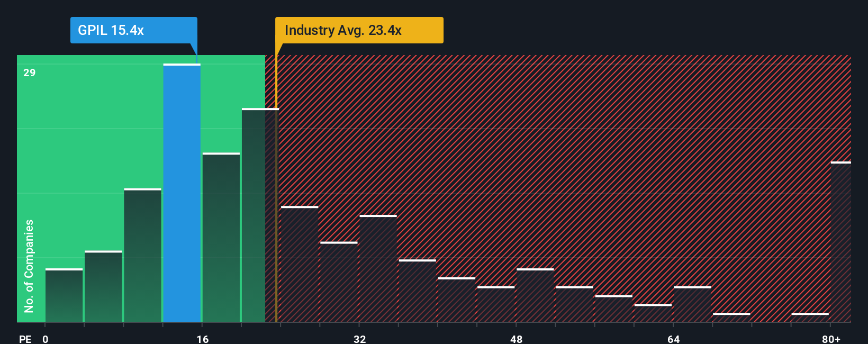Click the x-axis tick label '0'
Screen dimensions: 868x344
tap(46, 339)
